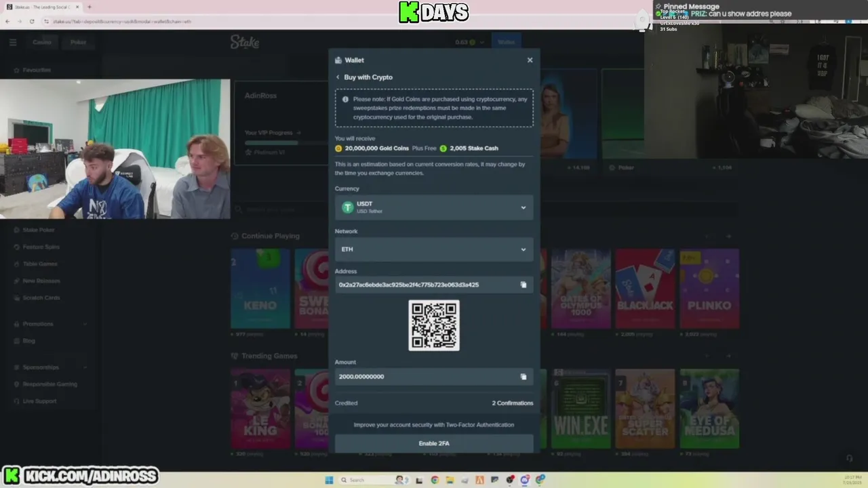This screenshot has height=488, width=868.
Task: Click the Wallet button in the header
Action: (506, 42)
